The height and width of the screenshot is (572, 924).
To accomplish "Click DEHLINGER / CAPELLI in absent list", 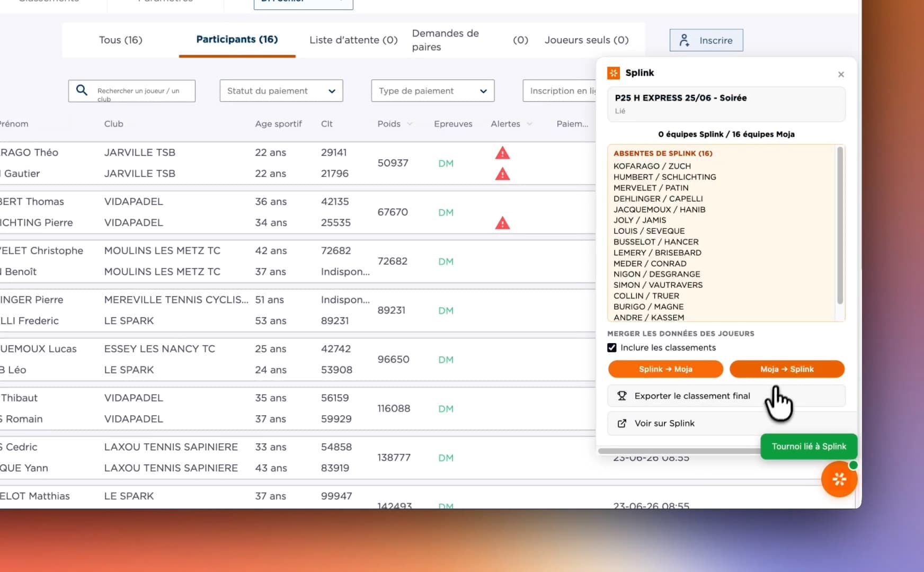I will (658, 199).
